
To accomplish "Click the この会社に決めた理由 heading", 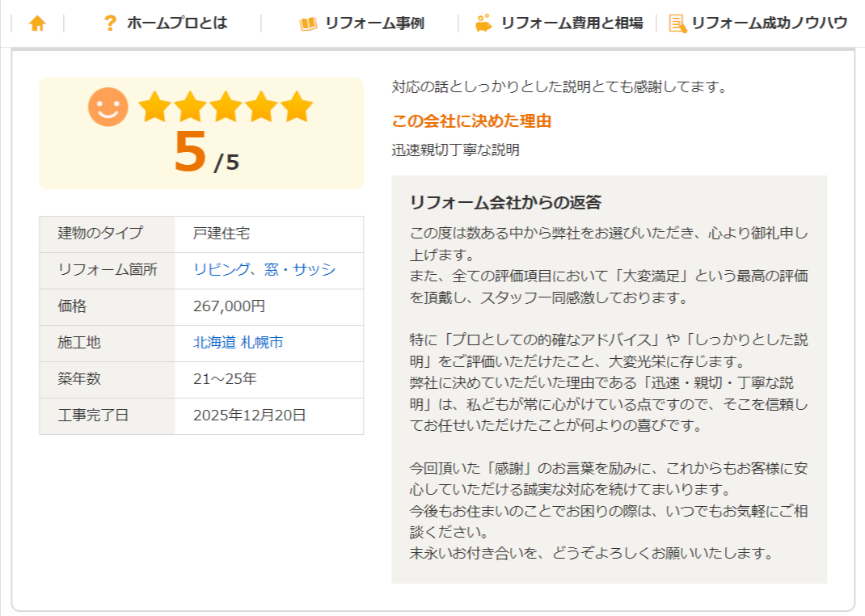I will pos(471,121).
